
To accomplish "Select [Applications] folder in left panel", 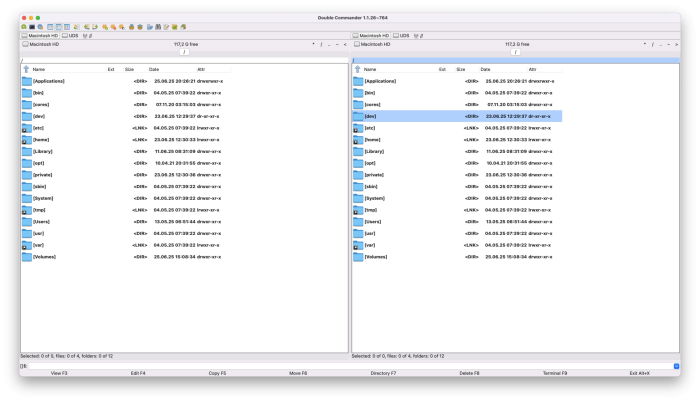I will tap(126, 81).
